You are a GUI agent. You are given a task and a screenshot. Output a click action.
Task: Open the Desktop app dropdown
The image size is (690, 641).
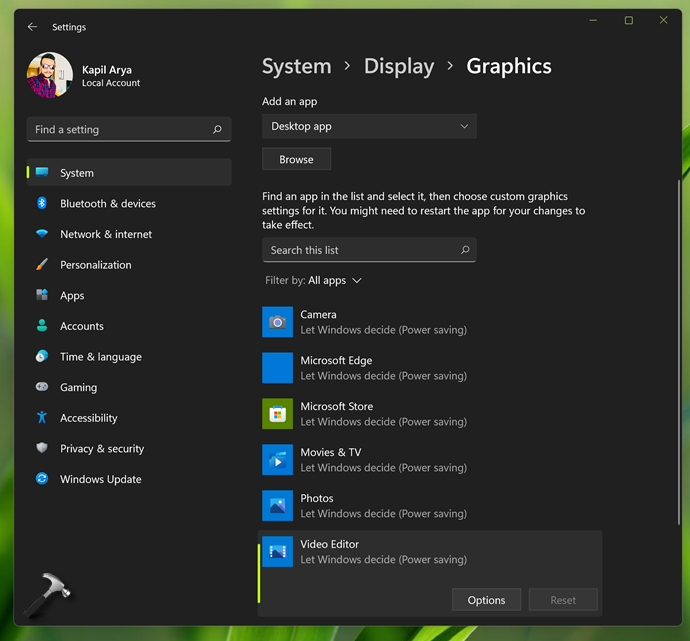coord(369,127)
